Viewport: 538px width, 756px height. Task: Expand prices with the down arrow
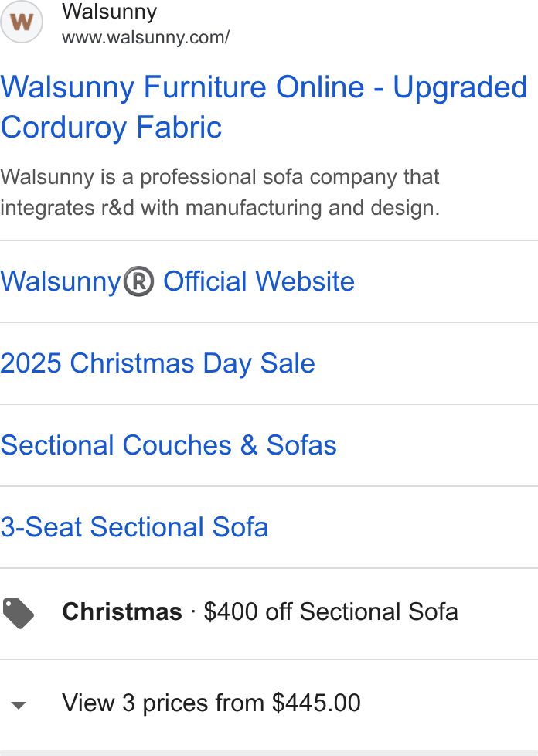click(x=19, y=706)
